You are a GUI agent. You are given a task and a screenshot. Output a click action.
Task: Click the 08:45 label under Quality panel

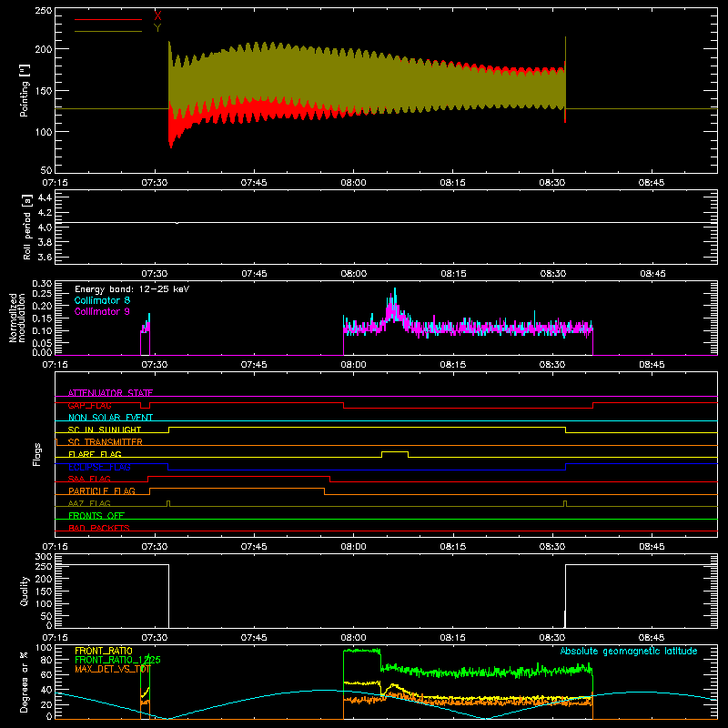point(652,638)
